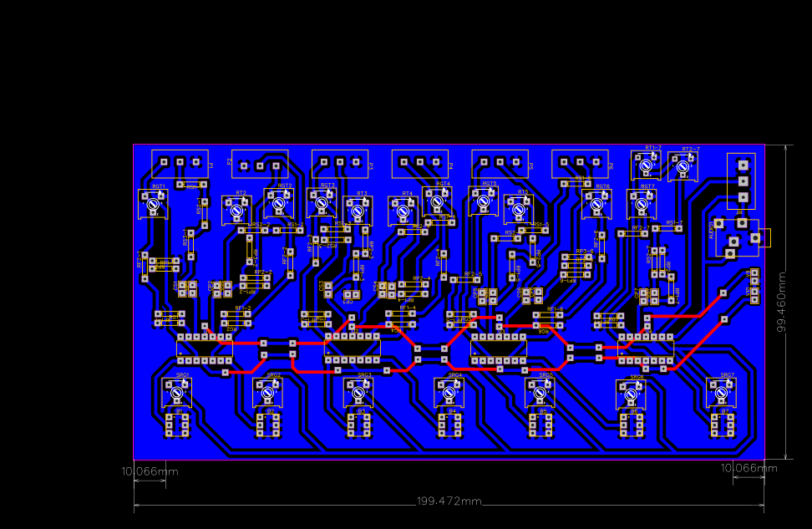This screenshot has width=812, height=529.
Task: Click the RT5 trimmer adjustment symbol
Action: click(519, 210)
